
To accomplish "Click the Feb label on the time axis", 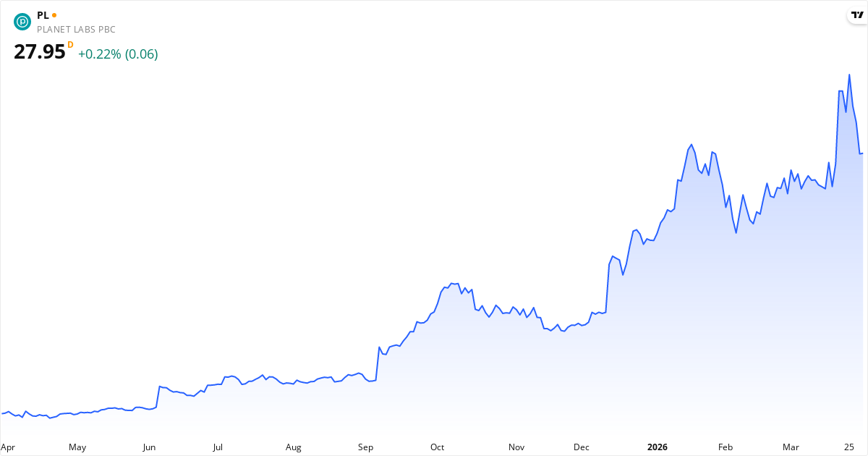I will [726, 447].
